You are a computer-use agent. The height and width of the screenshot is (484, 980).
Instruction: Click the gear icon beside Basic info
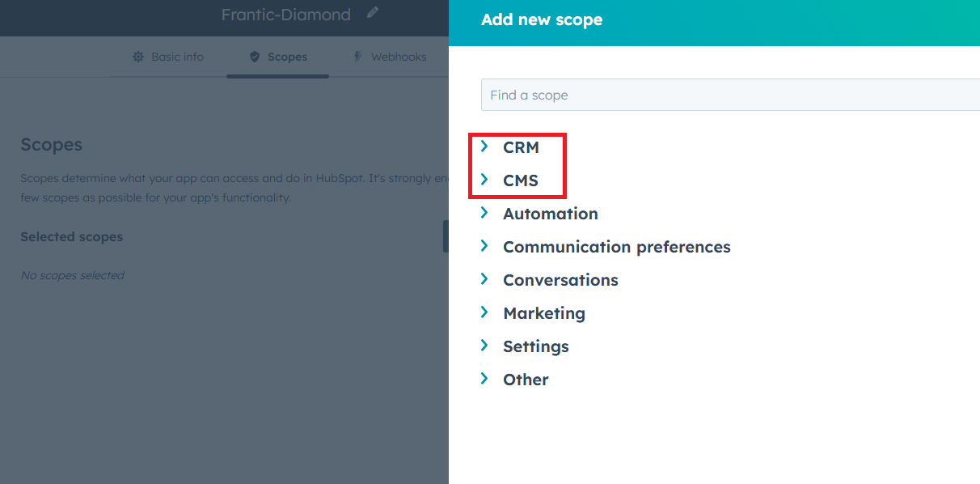click(138, 57)
